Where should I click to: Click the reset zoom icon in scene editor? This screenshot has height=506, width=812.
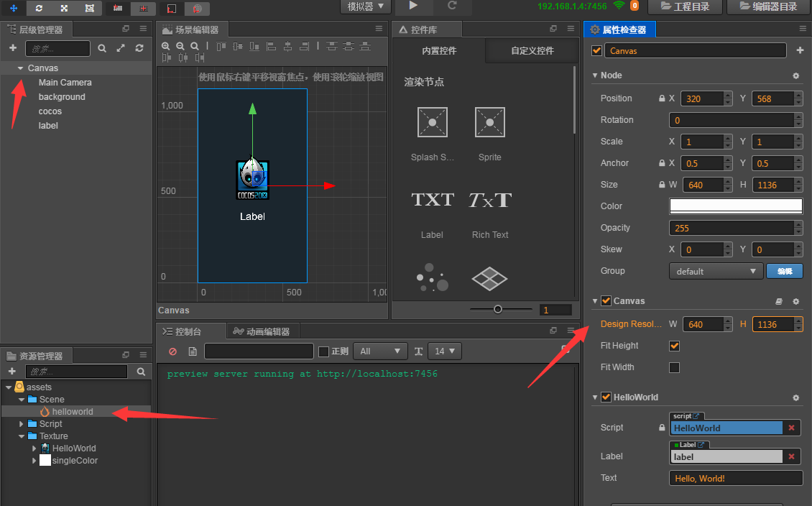pyautogui.click(x=195, y=46)
